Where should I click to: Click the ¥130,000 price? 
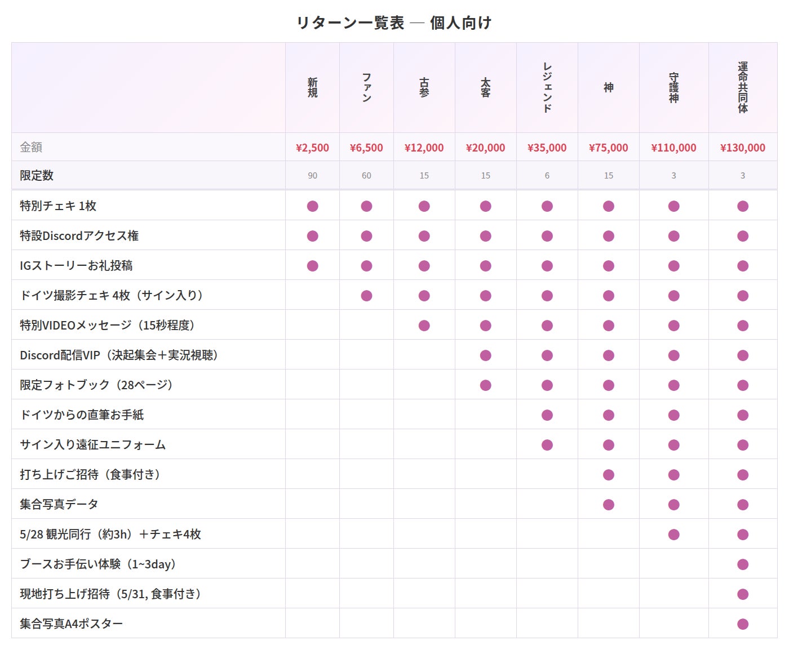tap(742, 148)
